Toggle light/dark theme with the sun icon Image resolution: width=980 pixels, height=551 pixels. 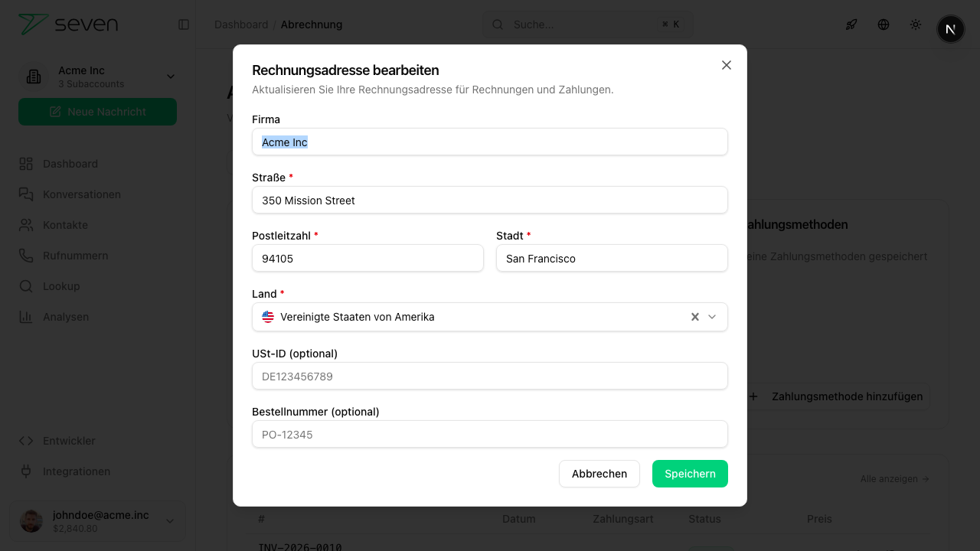[916, 24]
